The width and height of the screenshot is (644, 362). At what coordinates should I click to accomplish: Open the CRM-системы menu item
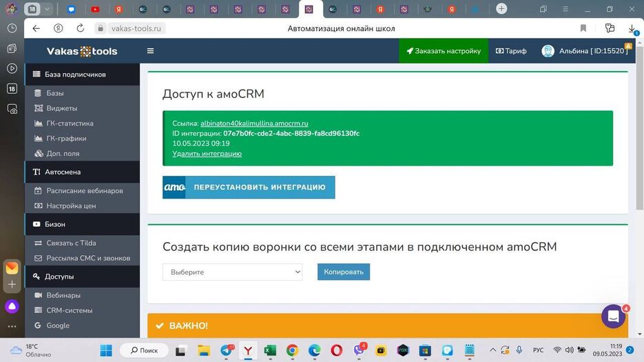[x=69, y=310]
